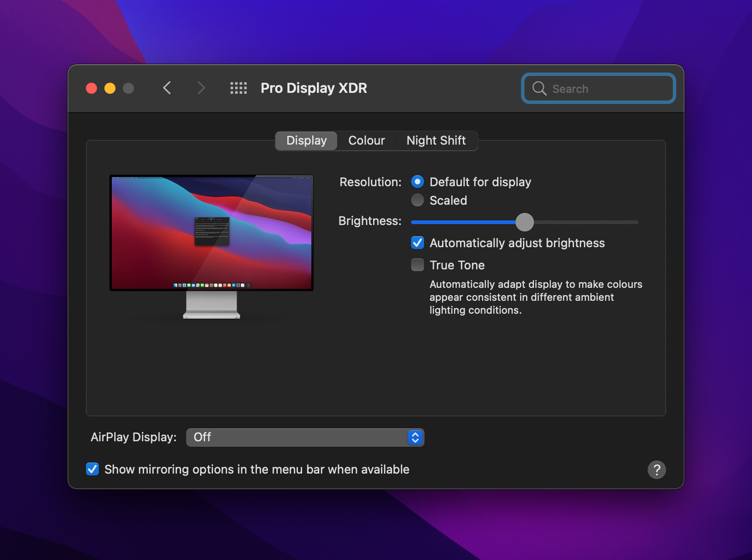
Task: Click the Pro Display XDR preview thumbnail
Action: click(x=212, y=247)
